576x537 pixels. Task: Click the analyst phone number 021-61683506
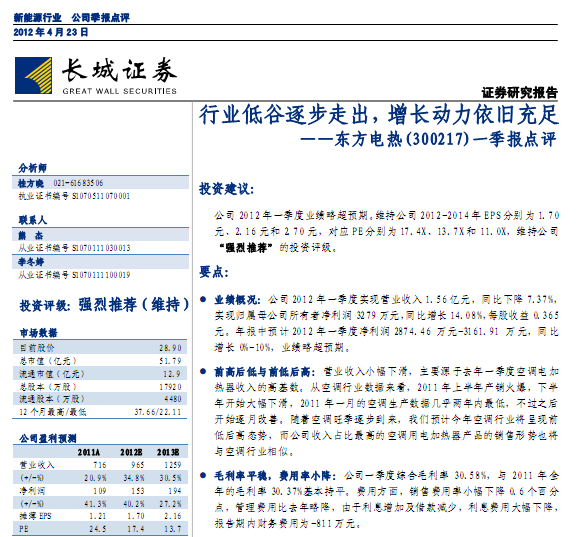click(78, 183)
